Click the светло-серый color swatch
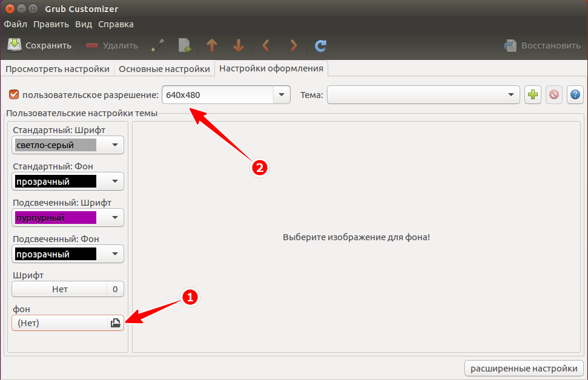This screenshot has height=380, width=588. tap(56, 145)
